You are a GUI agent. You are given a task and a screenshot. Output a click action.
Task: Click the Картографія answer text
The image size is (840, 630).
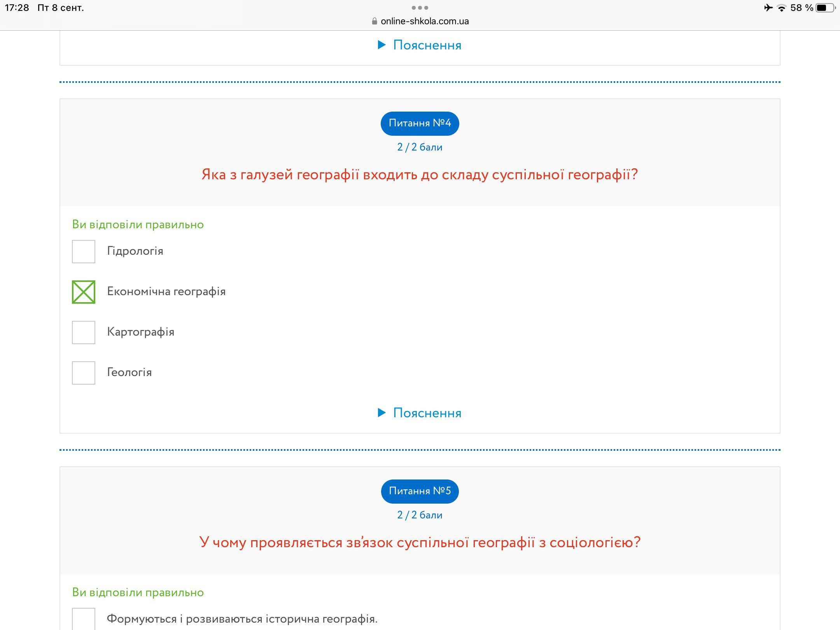coord(140,332)
